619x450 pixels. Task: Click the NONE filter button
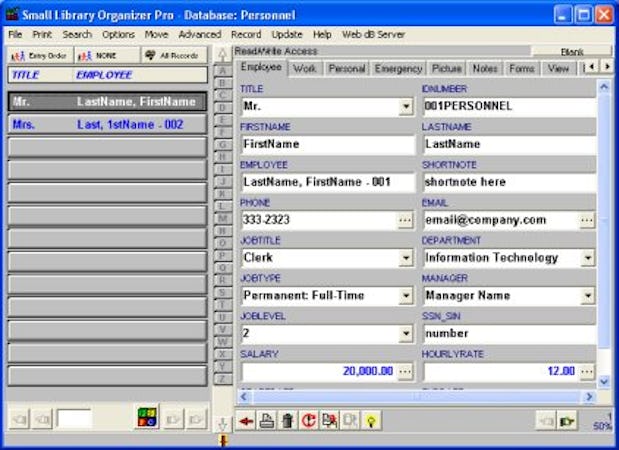point(107,56)
